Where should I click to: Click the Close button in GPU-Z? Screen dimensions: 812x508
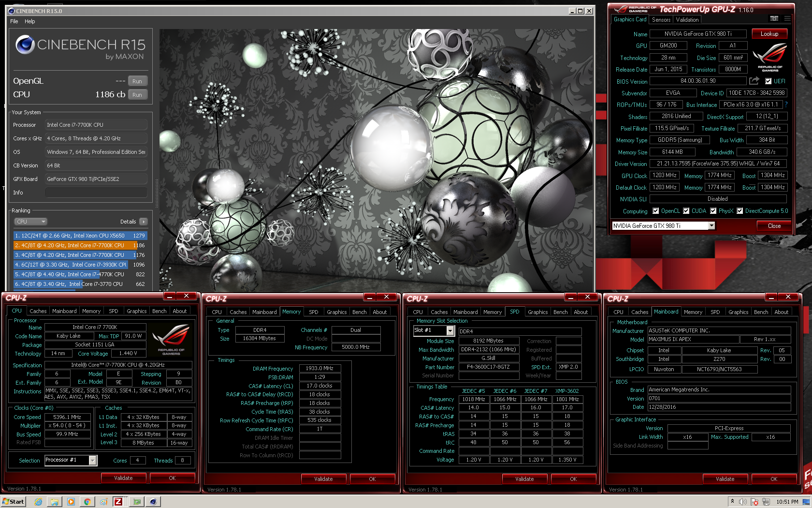(x=774, y=226)
